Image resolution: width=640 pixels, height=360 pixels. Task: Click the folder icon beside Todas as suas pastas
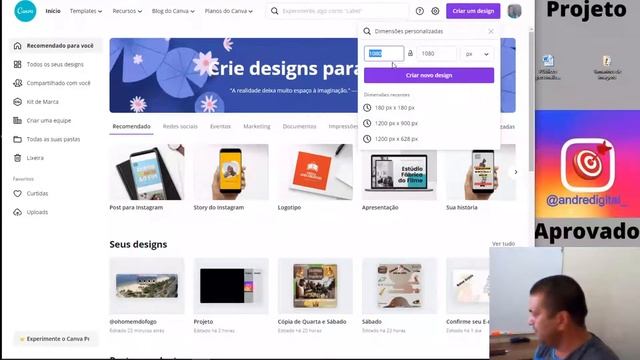18,139
